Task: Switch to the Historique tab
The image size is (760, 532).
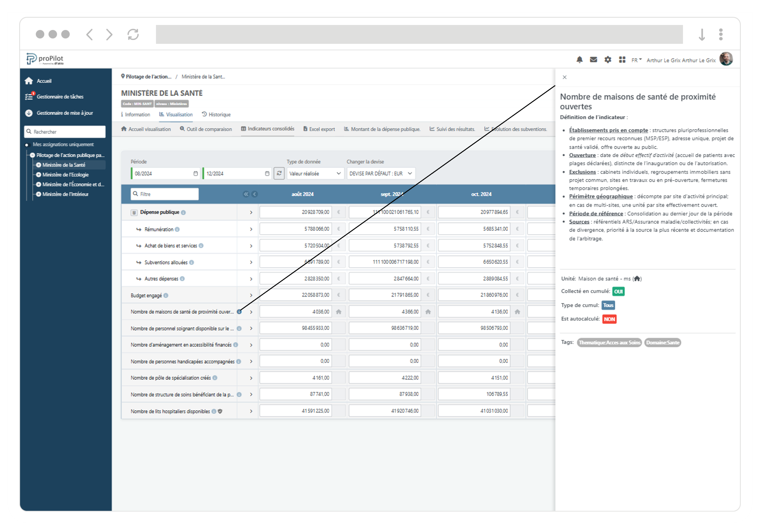Action: coord(216,115)
